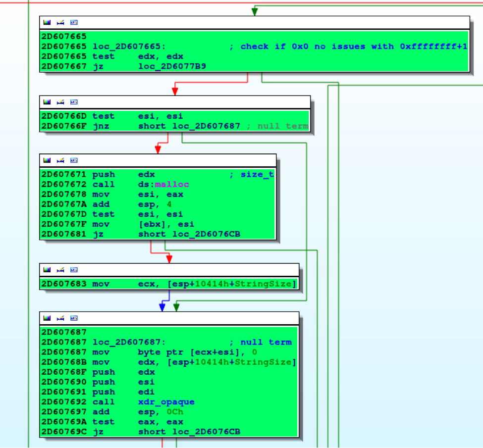Click the pencil edit icon on loc_2D607665 node
Viewport: 483px width, 448px height.
[60, 22]
